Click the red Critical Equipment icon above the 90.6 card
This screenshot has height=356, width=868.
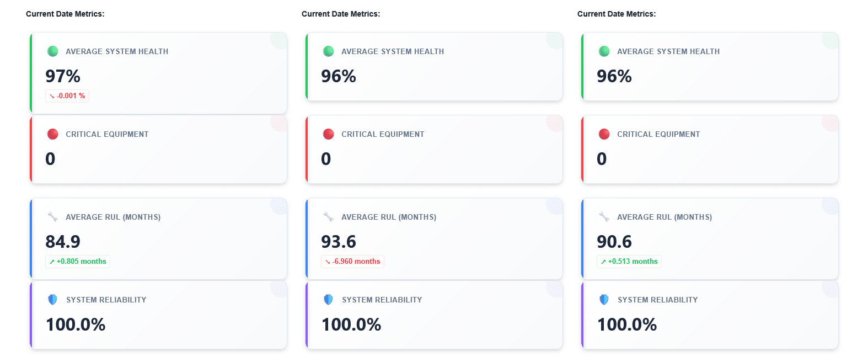click(604, 134)
